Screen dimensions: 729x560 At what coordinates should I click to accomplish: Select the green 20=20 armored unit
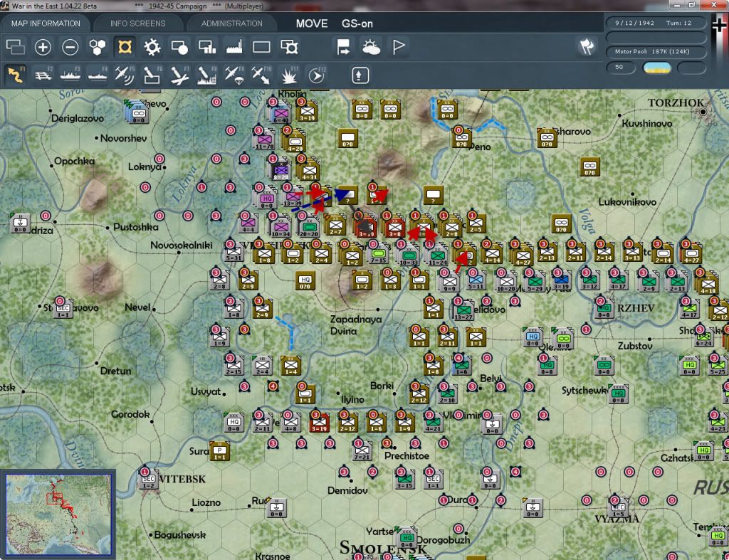coord(309,228)
